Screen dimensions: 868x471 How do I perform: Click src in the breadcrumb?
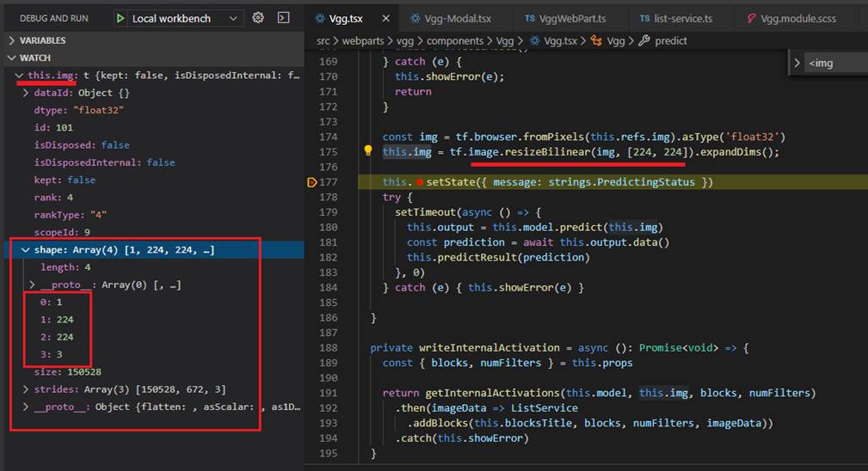323,41
